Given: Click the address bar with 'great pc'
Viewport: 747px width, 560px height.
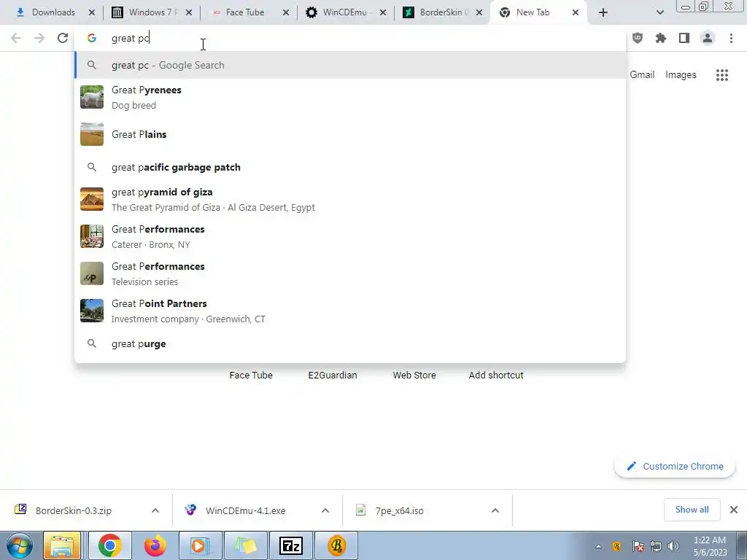Looking at the screenshot, I should [x=350, y=38].
